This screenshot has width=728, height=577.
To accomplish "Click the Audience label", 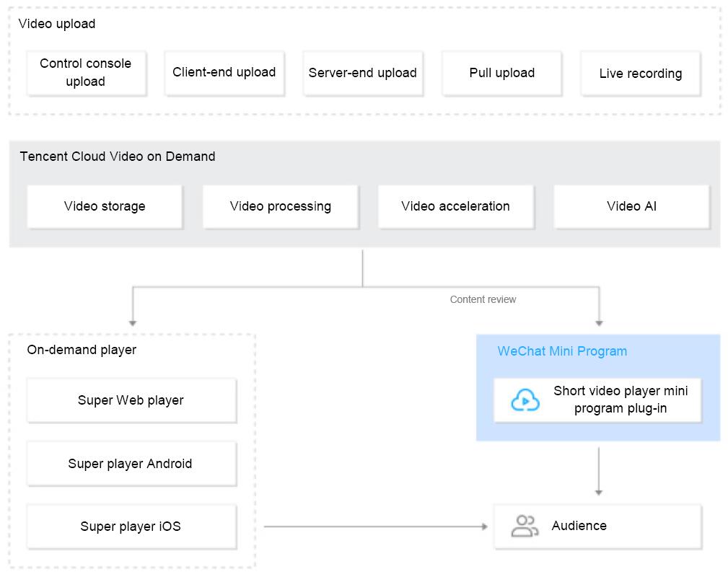I will (579, 526).
